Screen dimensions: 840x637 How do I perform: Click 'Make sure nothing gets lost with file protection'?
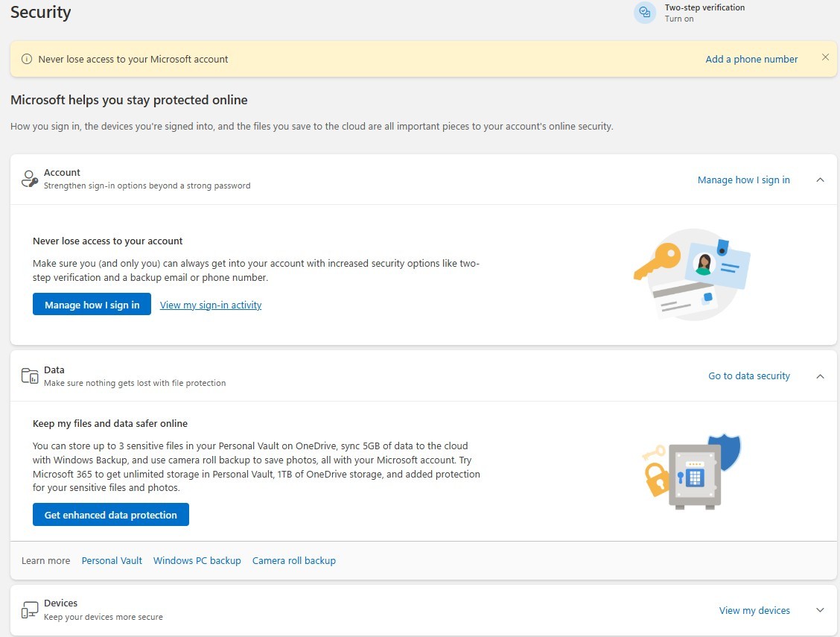(135, 383)
